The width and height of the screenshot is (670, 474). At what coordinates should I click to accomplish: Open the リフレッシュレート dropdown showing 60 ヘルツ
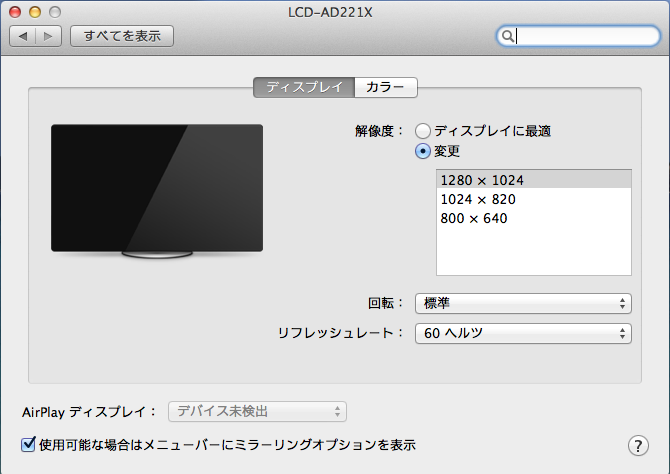pos(523,333)
